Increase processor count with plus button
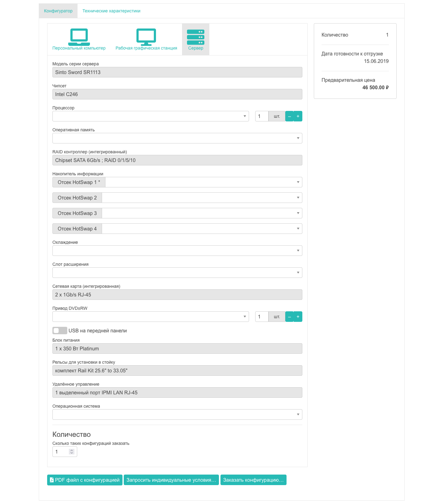Image resolution: width=445 pixels, height=504 pixels. (x=298, y=116)
